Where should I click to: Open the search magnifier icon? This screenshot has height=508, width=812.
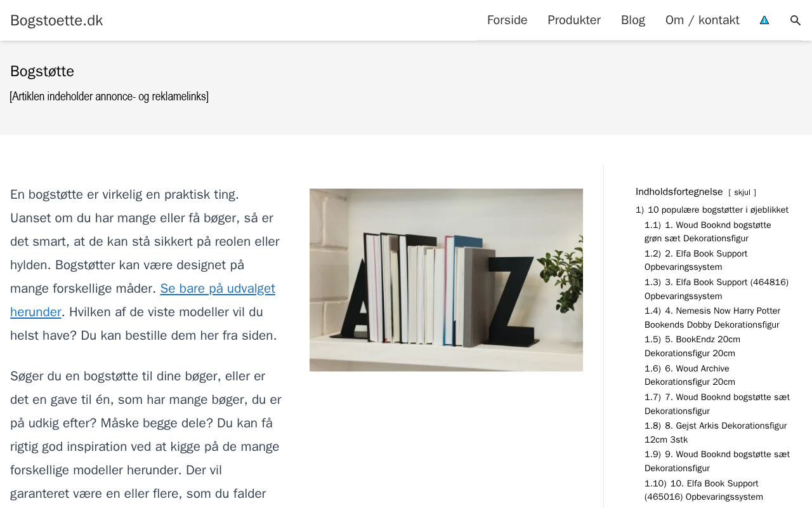[x=796, y=20]
